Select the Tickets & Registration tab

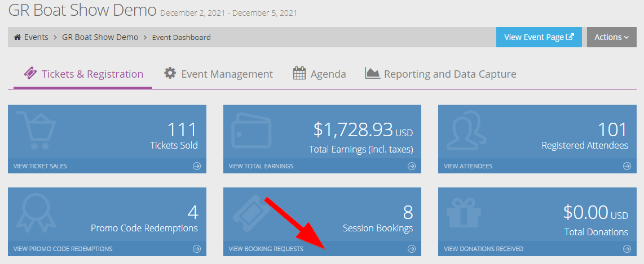tap(83, 74)
